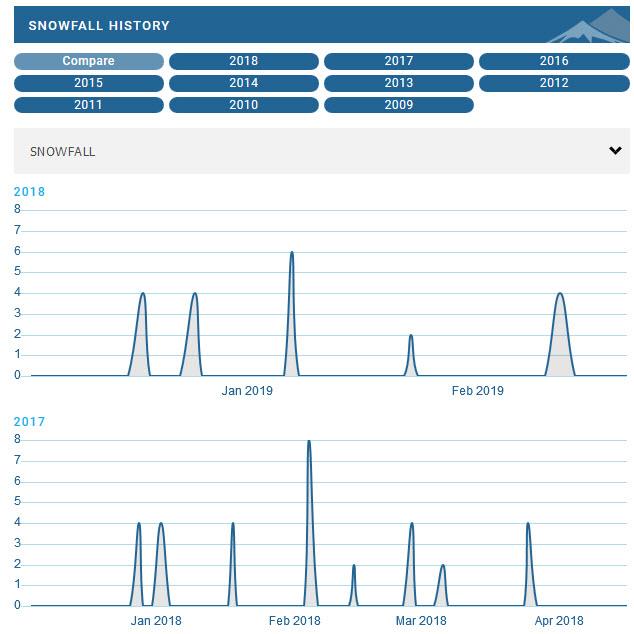Click the Feb 2018 axis label

(x=294, y=621)
